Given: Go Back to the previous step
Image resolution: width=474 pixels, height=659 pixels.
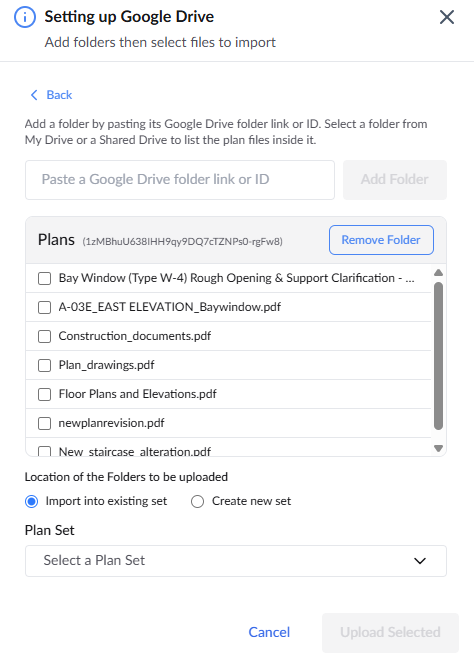Looking at the screenshot, I should click(x=52, y=95).
